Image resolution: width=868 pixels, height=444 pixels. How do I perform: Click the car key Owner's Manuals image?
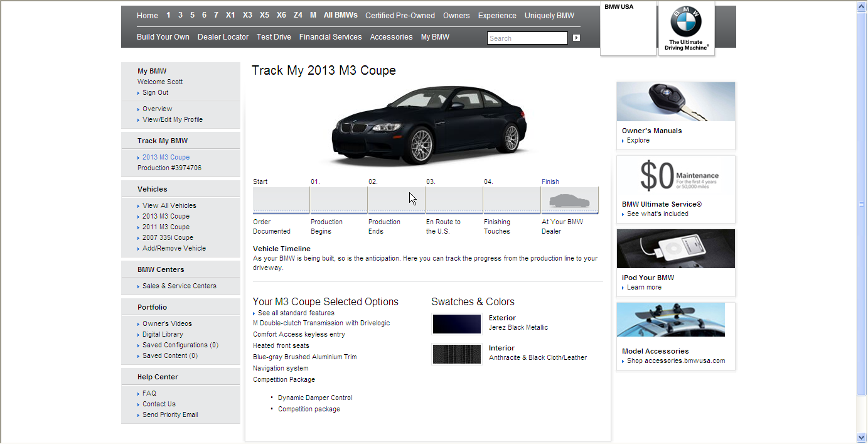tap(676, 102)
